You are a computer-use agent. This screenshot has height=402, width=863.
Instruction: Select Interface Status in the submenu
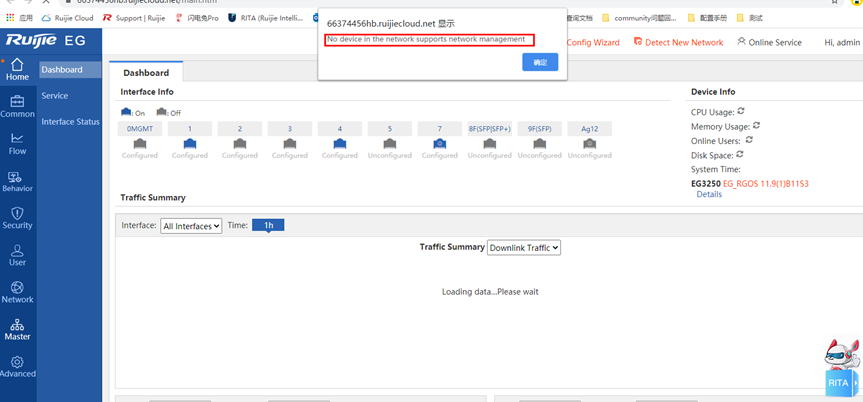pos(70,122)
